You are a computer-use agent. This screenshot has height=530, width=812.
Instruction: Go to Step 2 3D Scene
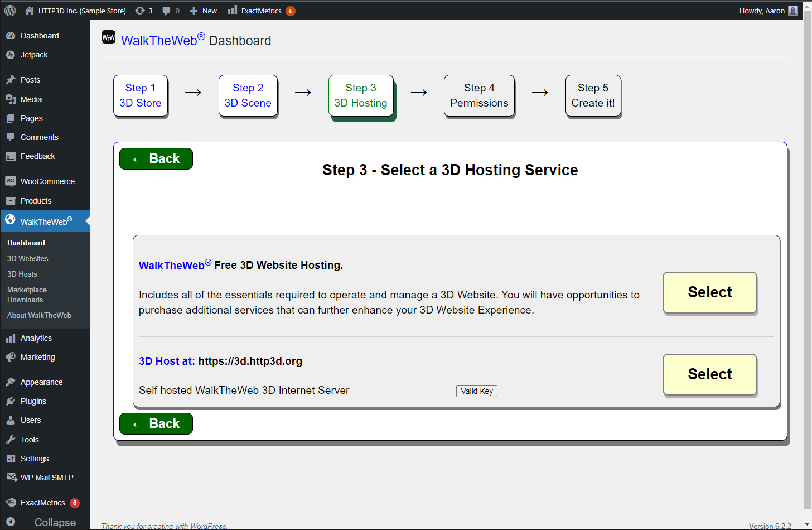tap(248, 95)
